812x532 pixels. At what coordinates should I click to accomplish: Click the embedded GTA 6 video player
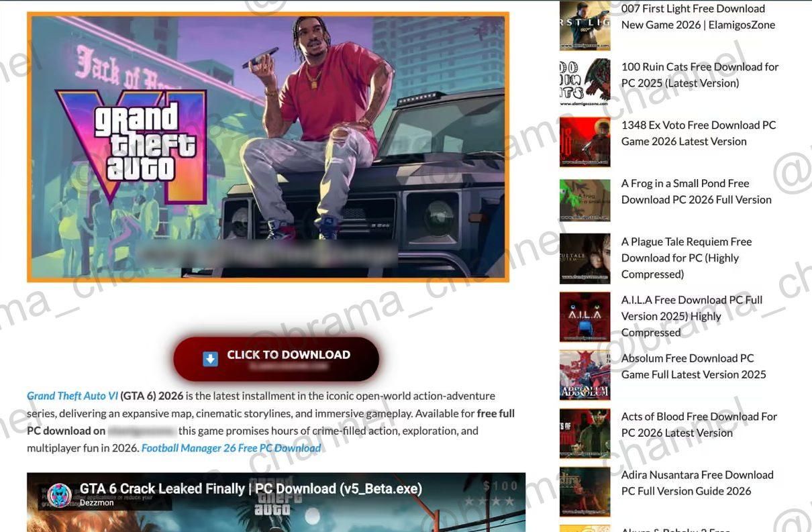pos(276,502)
